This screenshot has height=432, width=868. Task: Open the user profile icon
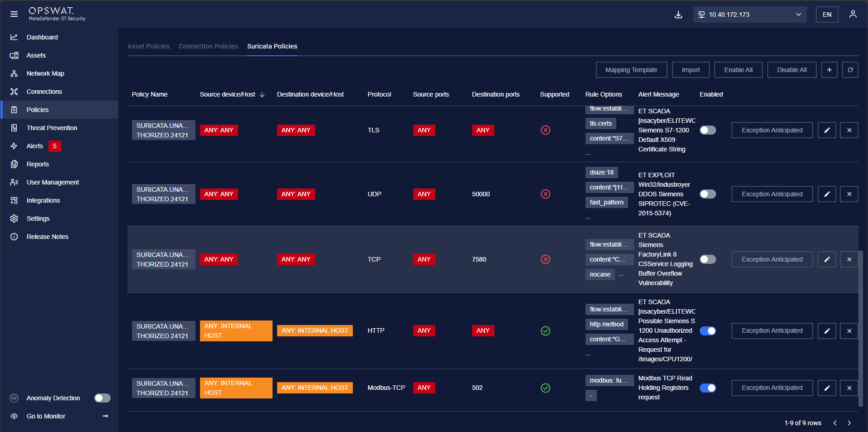click(853, 15)
